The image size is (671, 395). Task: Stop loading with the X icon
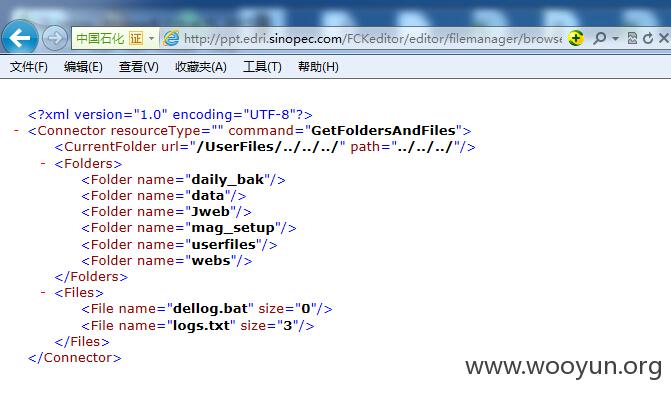[x=664, y=39]
